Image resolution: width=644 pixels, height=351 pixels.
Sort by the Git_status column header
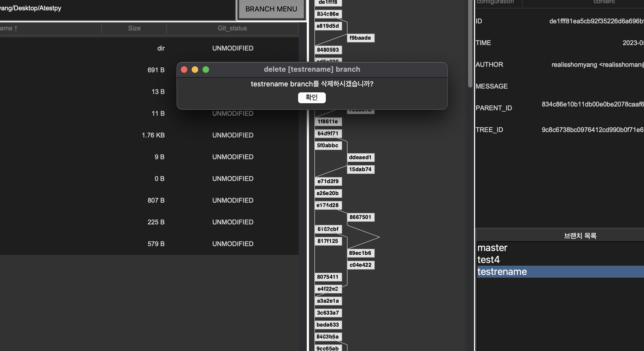[232, 28]
